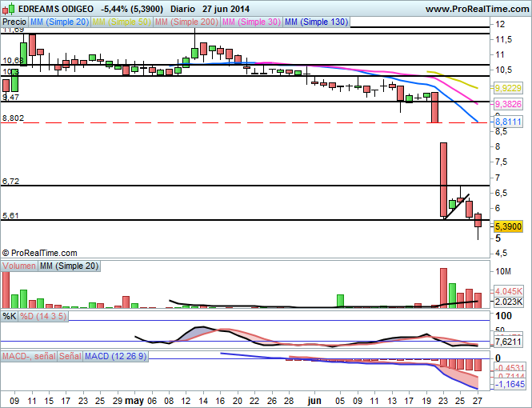532x408 pixels.
Task: Select the MACD (12 26 9) label
Action: [116, 357]
